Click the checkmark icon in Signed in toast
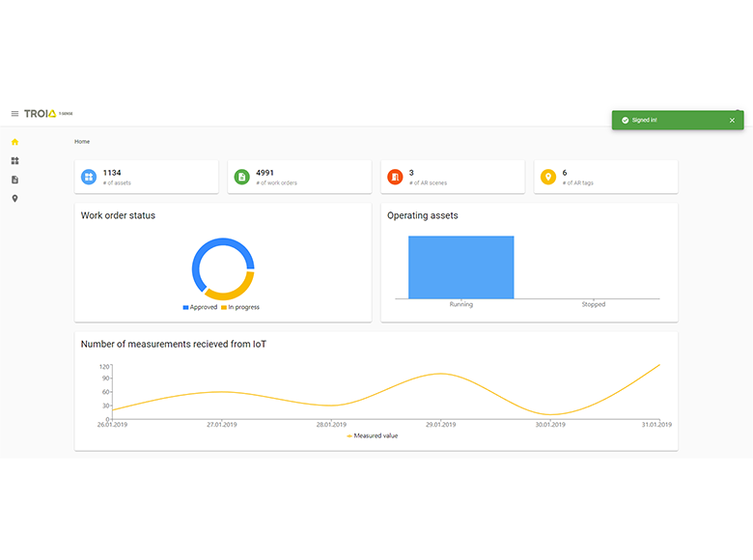Image resolution: width=753 pixels, height=560 pixels. click(625, 121)
